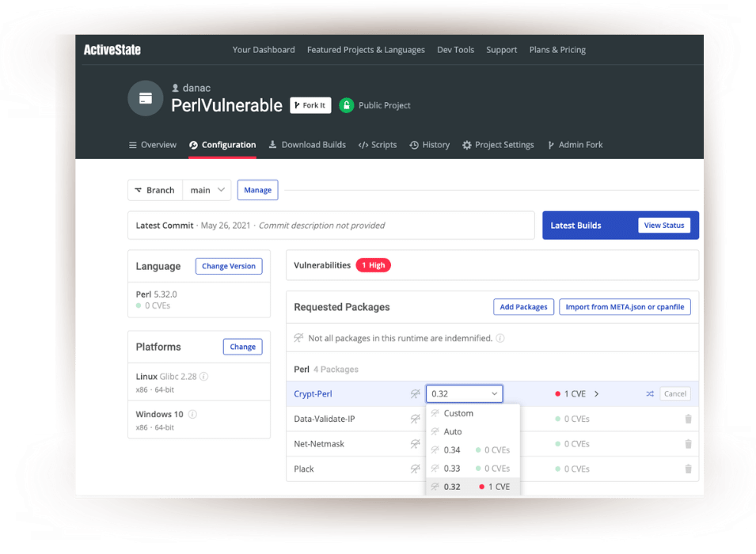Choose version 0.32 with 1 CVE
Screen dimensions: 756x554
point(473,487)
